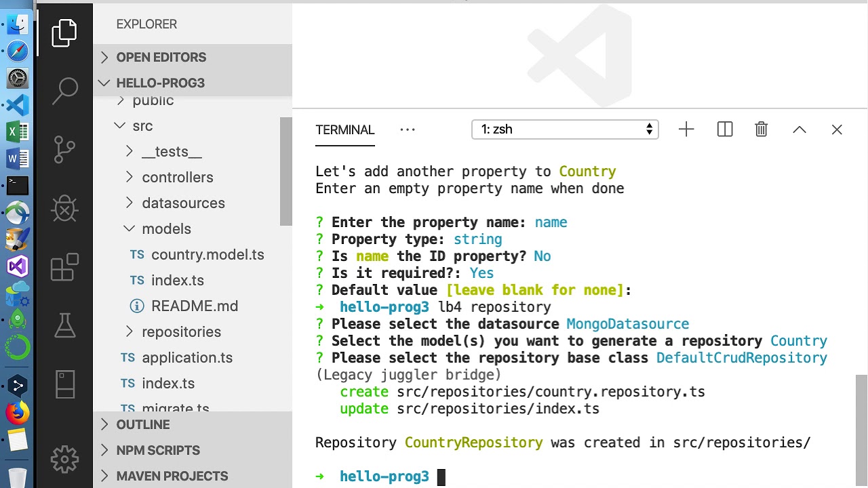This screenshot has width=868, height=488.
Task: Split the terminal pane
Action: pos(725,129)
